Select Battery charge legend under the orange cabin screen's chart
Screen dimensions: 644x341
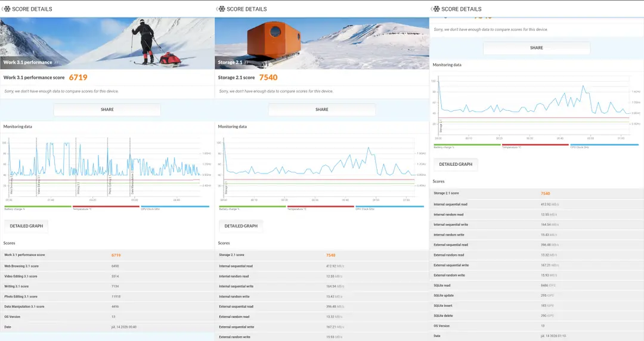(x=252, y=207)
